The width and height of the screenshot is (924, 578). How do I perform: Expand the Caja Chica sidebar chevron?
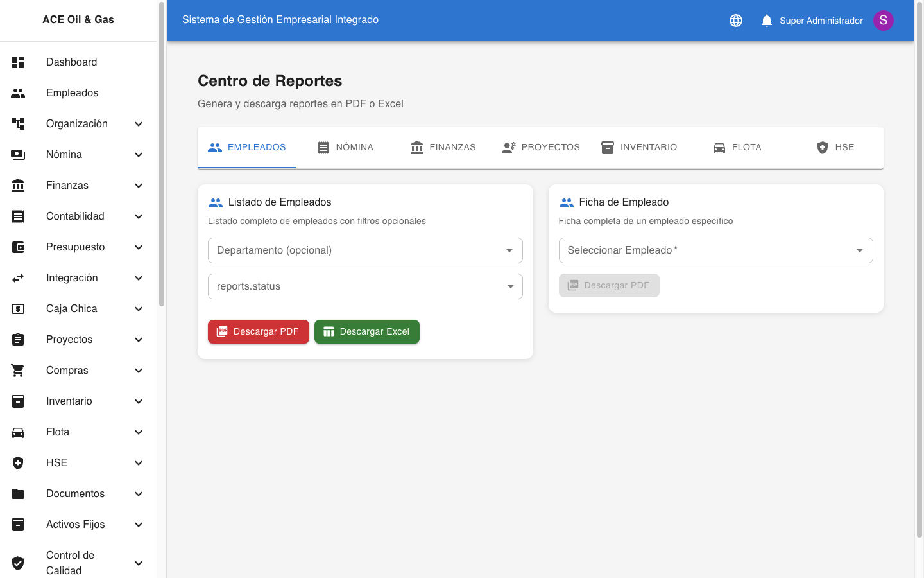(x=139, y=309)
